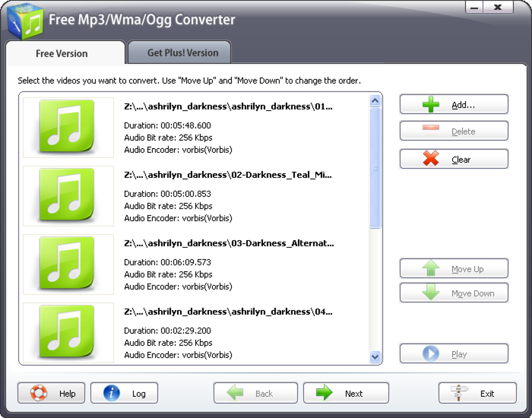Click the blue info Log icon
The width and height of the screenshot is (532, 418).
tap(112, 393)
